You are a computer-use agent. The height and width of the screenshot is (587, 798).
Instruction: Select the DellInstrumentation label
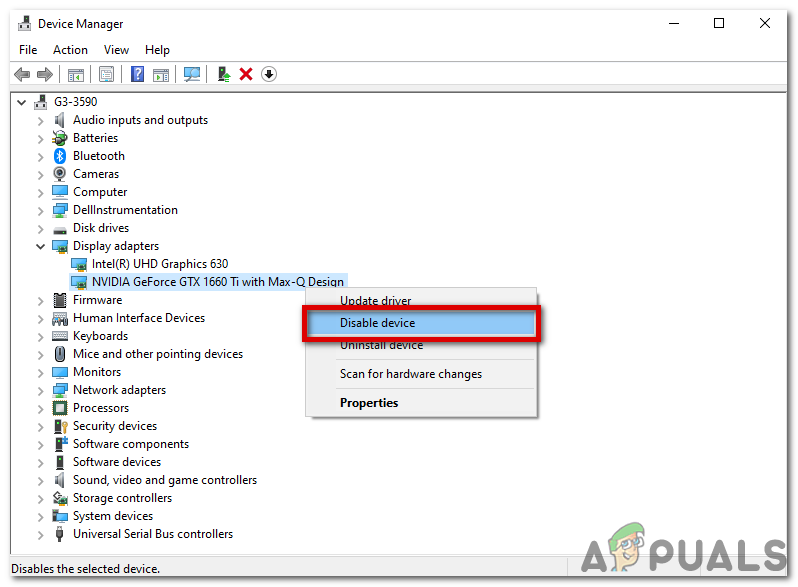(x=125, y=210)
